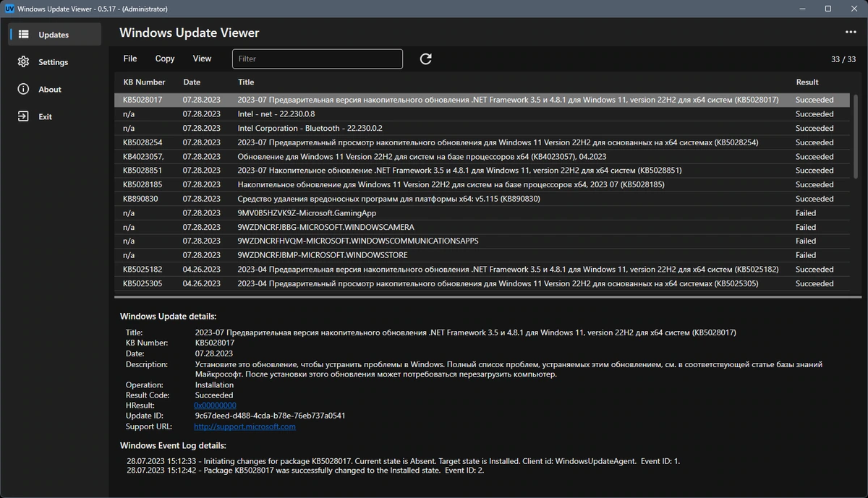
Task: Open the View menu
Action: point(202,59)
